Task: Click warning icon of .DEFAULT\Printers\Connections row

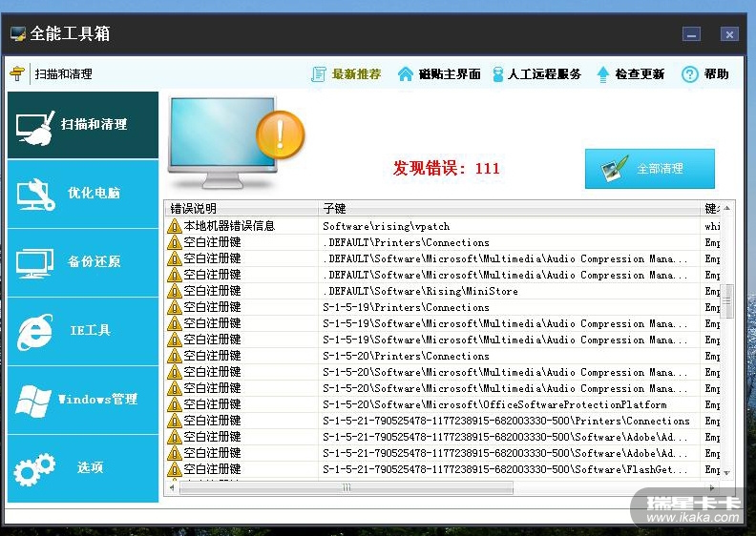Action: pyautogui.click(x=174, y=242)
